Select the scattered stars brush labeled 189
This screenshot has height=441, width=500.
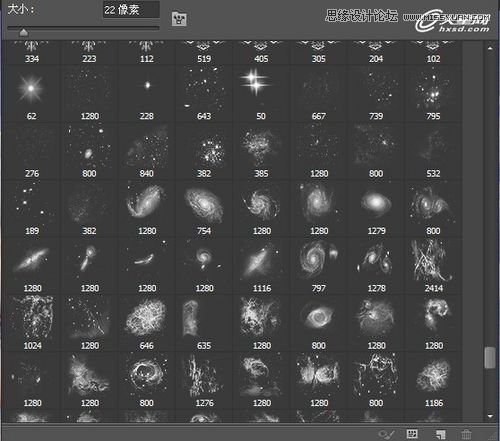32,209
